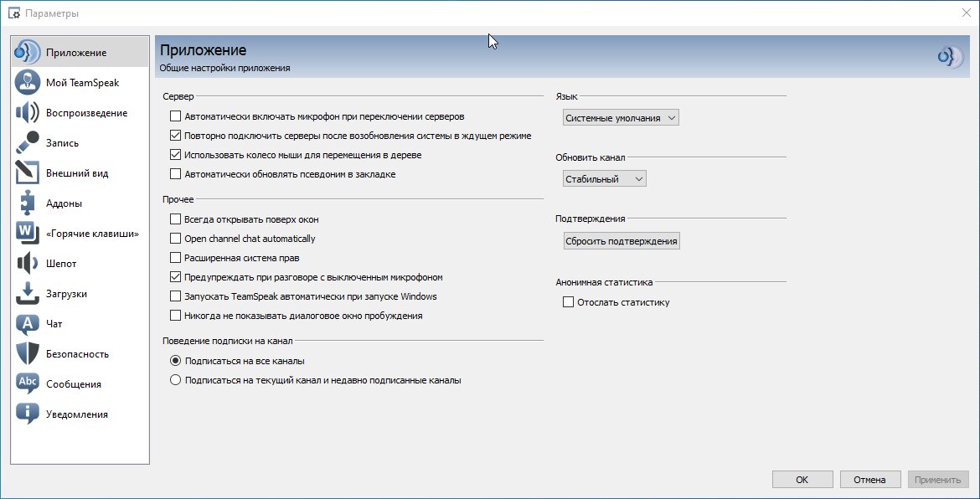Confirm settings with OK button
Screen dimensions: 980x499
click(802, 480)
